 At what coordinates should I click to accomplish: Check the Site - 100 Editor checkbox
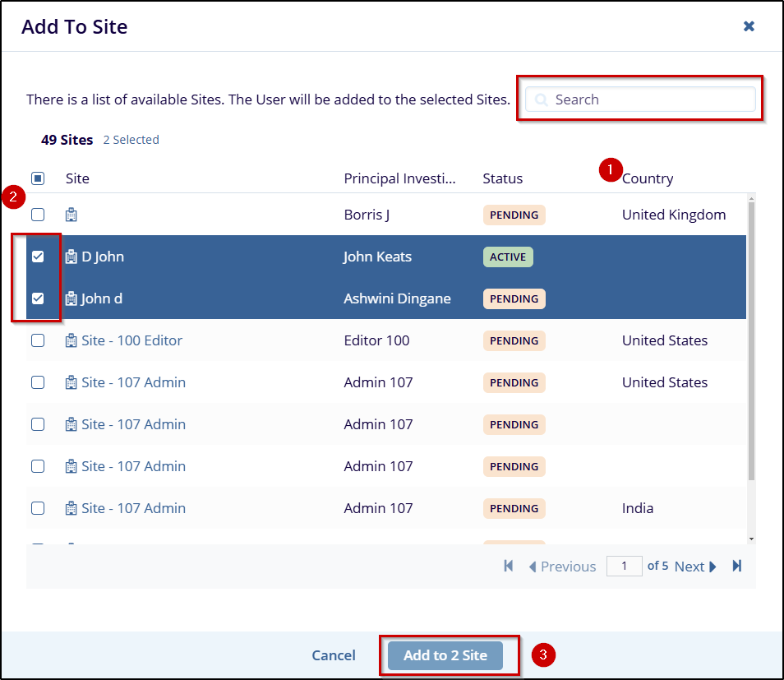(x=38, y=340)
